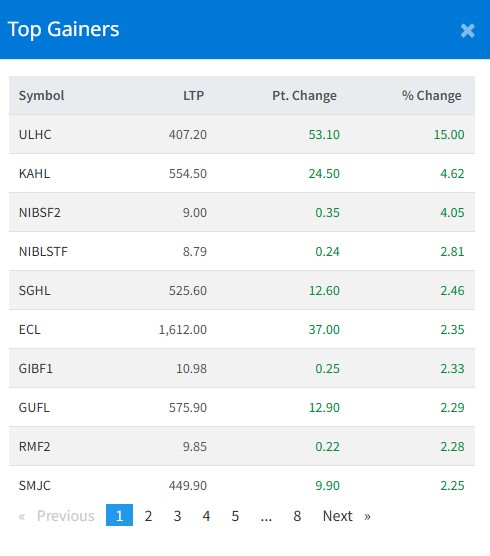
Task: Select page 5 in pagination
Action: (x=235, y=516)
